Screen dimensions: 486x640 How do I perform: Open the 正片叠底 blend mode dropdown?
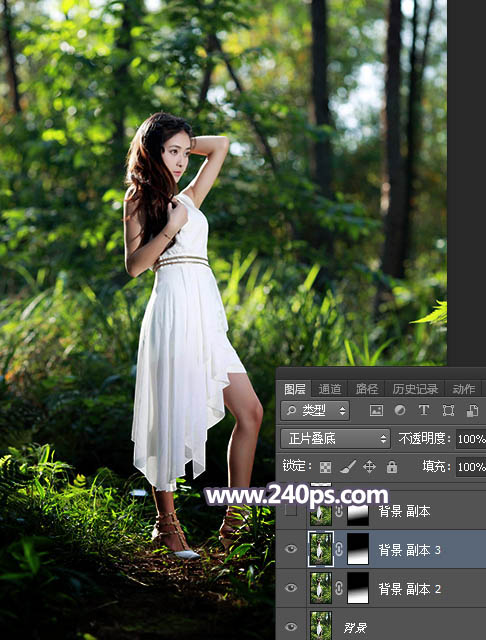pyautogui.click(x=335, y=439)
